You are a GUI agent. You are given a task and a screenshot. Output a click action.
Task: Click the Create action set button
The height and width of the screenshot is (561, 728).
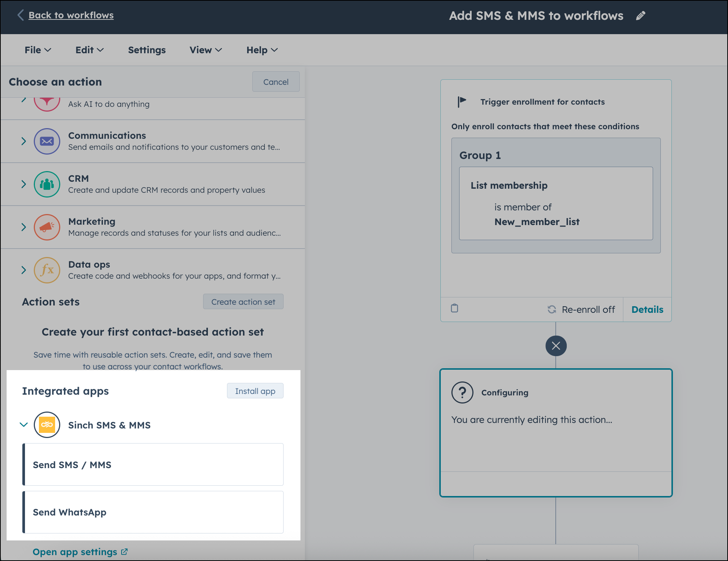coord(243,301)
